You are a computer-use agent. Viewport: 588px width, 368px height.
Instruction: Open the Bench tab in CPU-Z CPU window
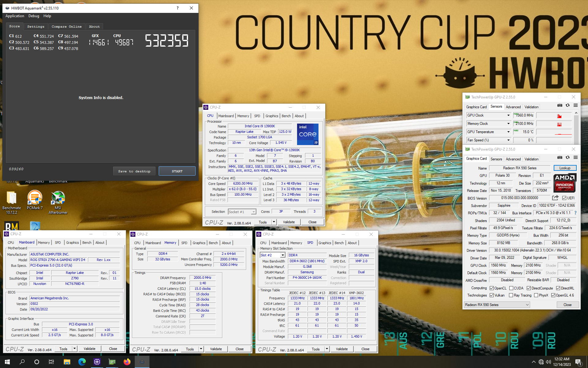coord(286,116)
